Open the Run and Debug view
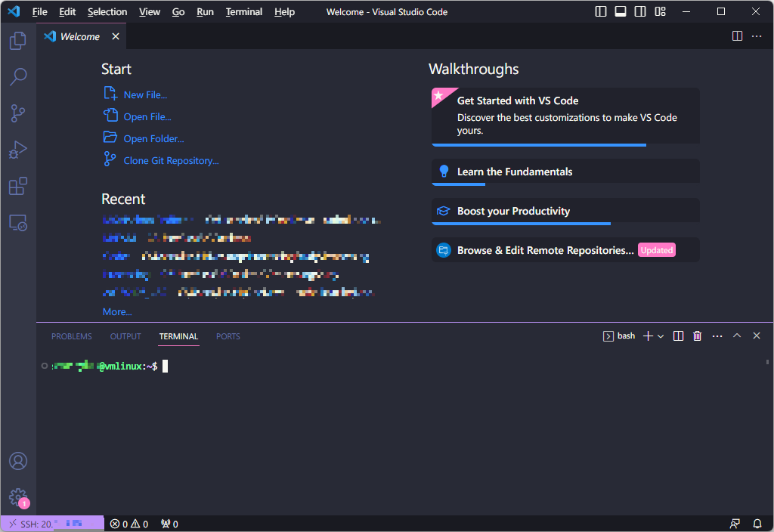 18,150
